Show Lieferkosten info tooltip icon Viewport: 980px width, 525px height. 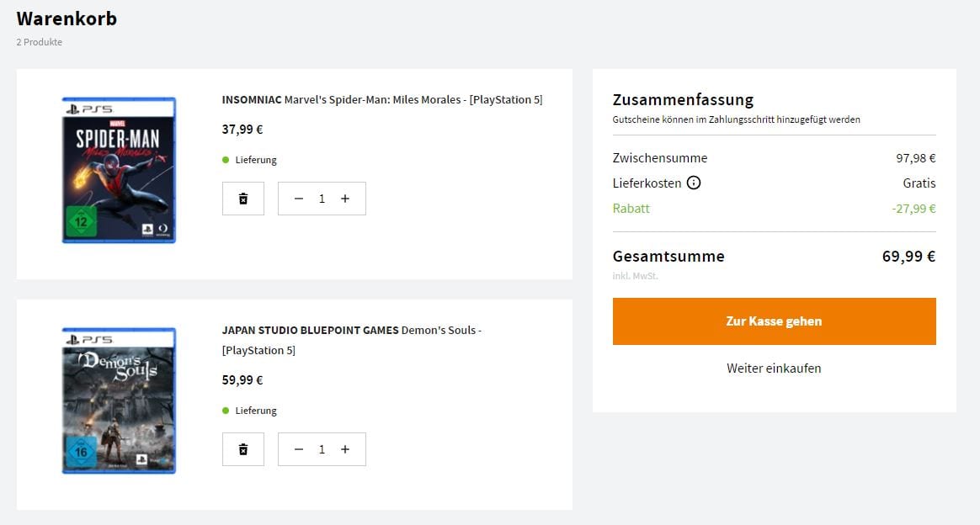[694, 183]
